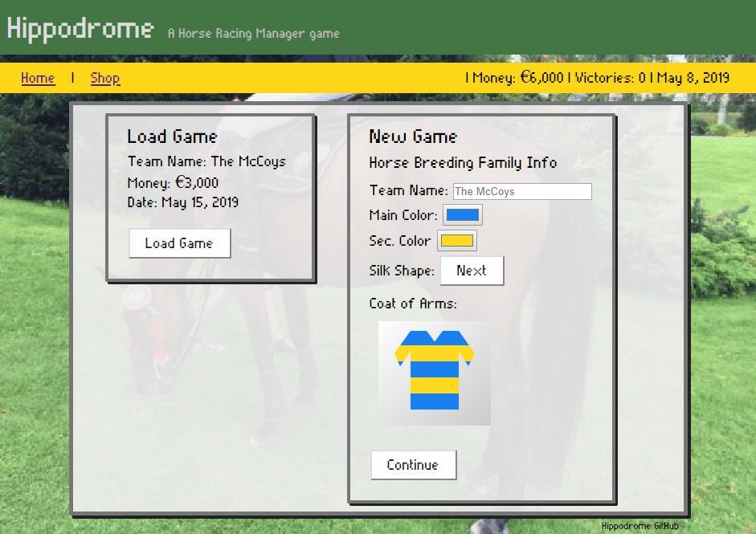Click the New Game panel heading

[413, 137]
